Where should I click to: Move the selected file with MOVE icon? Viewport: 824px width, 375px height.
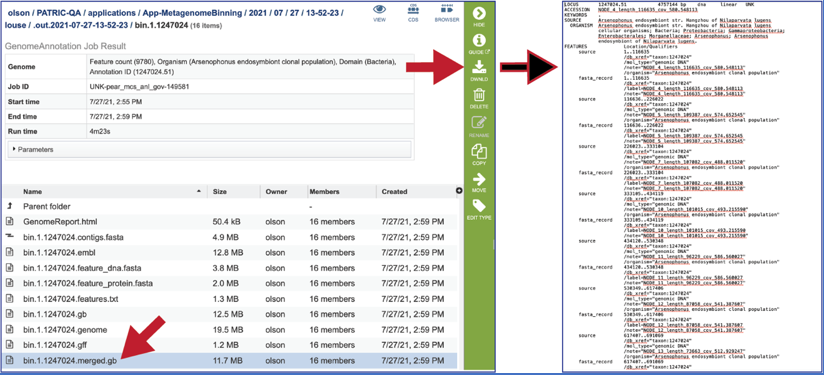coord(479,179)
